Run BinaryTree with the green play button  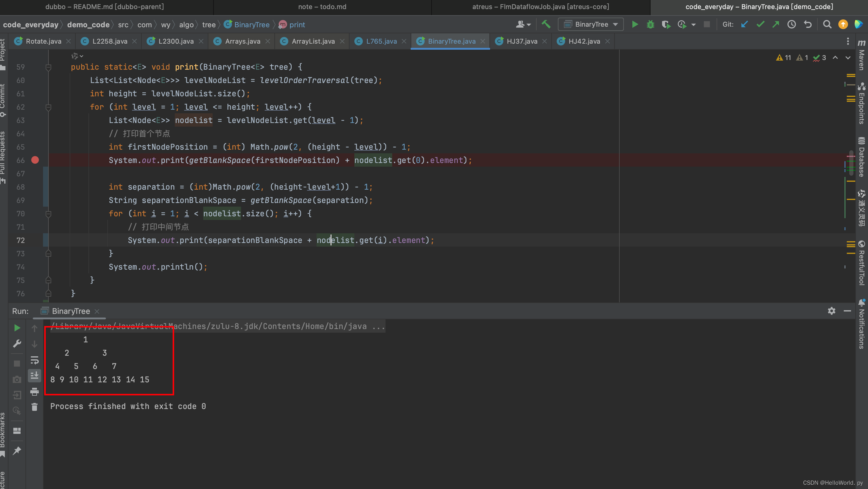[x=635, y=24]
